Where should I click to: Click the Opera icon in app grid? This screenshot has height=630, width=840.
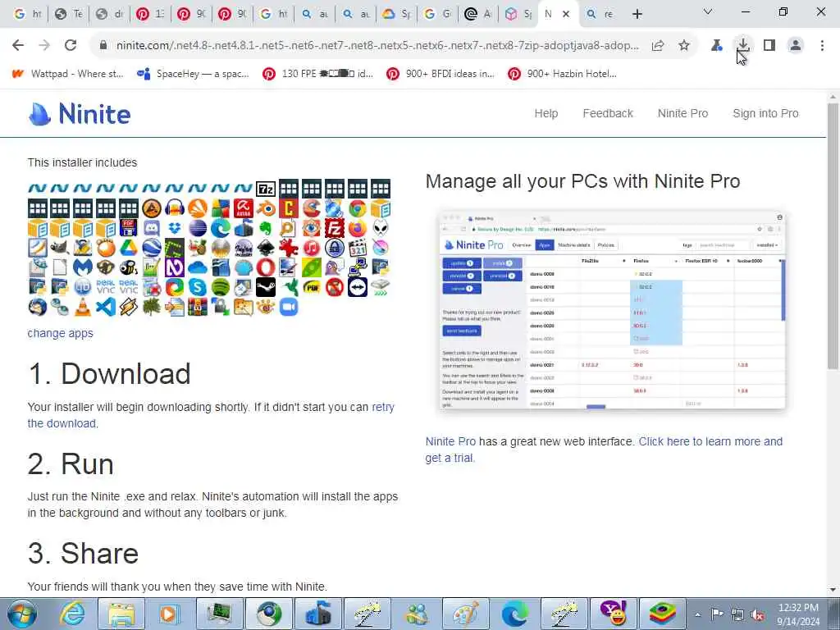266,268
